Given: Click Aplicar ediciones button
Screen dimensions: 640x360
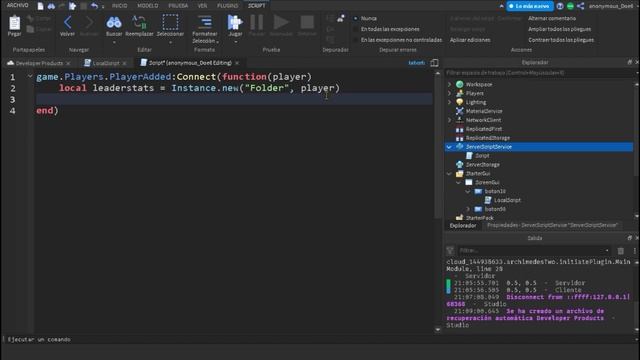Looking at the screenshot, I should coord(470,40).
